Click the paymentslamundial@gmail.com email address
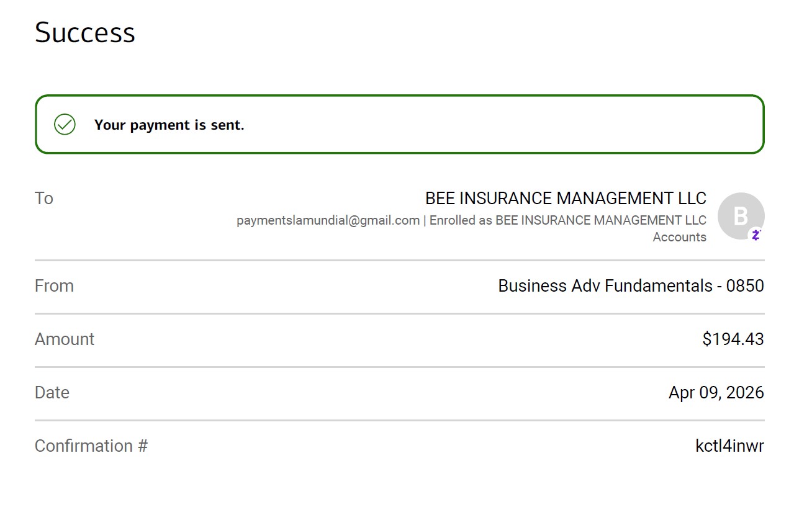The image size is (812, 520). point(328,220)
